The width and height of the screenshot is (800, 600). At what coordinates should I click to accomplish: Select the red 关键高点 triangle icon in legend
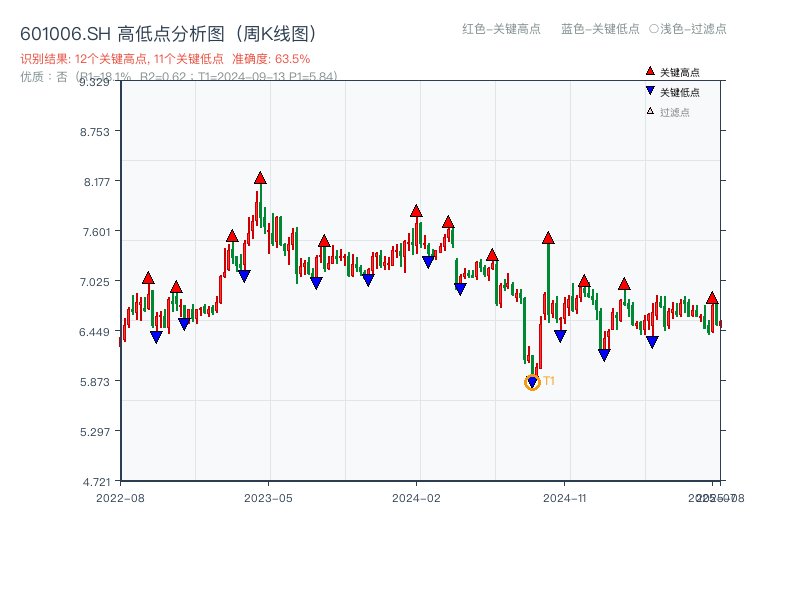[648, 71]
